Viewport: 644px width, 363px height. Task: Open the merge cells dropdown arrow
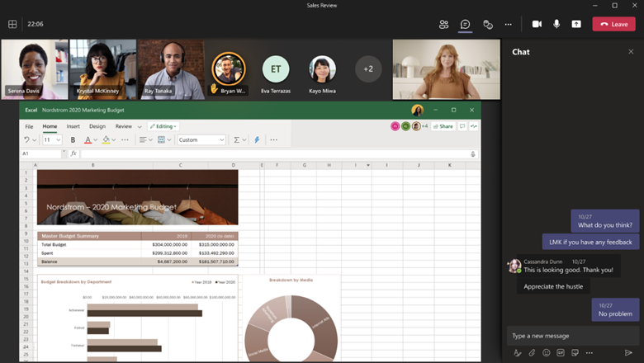tap(168, 140)
